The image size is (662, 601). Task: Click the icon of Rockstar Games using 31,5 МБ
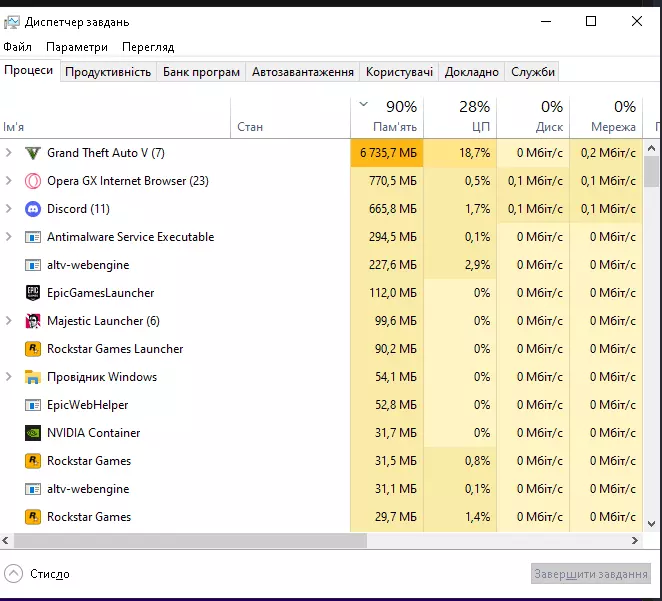[x=33, y=461]
